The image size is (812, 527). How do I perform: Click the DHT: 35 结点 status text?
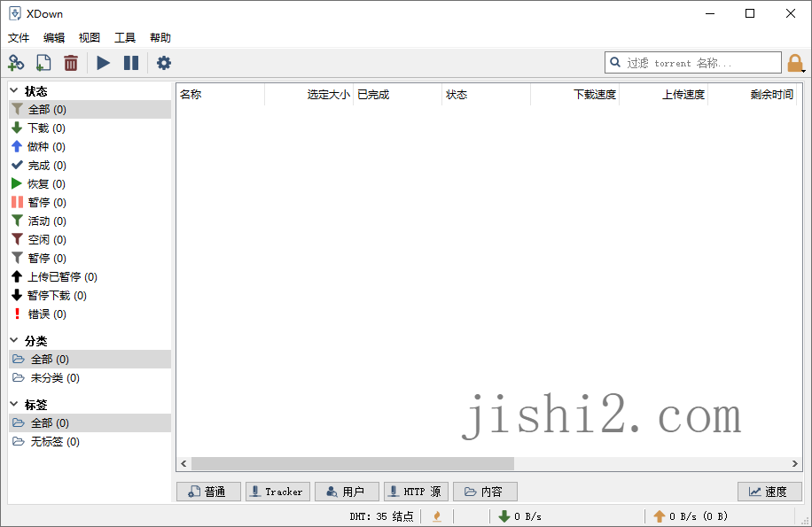381,516
